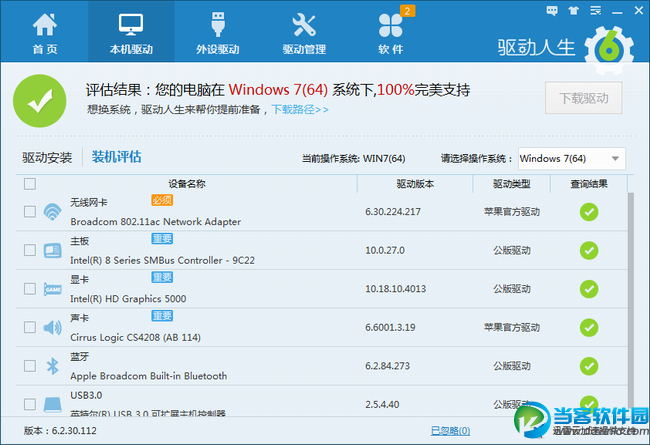Click green check for Bluetooth row
Viewport: 650px width, 445px height.
[x=589, y=366]
